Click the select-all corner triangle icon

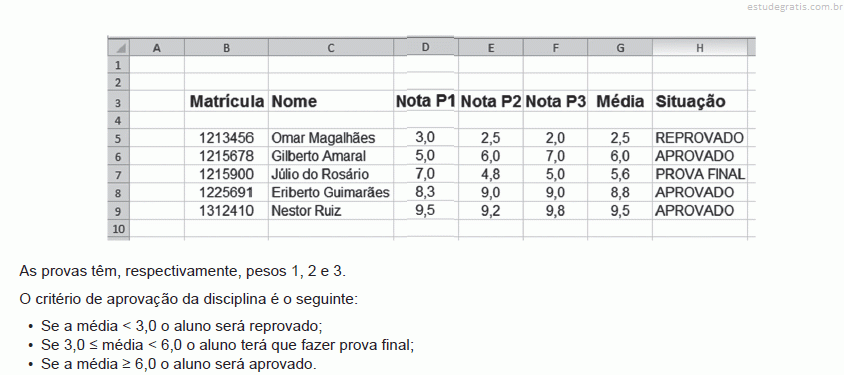tap(119, 48)
